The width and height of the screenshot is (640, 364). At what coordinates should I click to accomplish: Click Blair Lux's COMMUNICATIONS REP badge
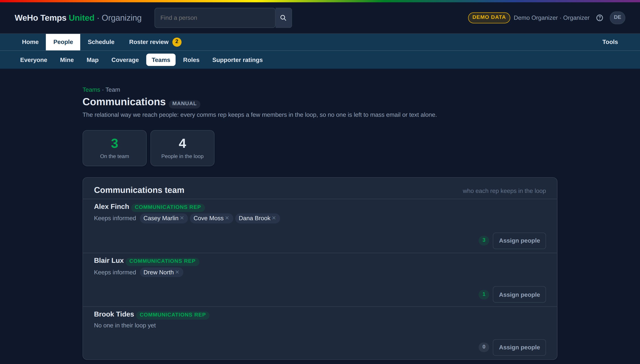[x=162, y=261]
